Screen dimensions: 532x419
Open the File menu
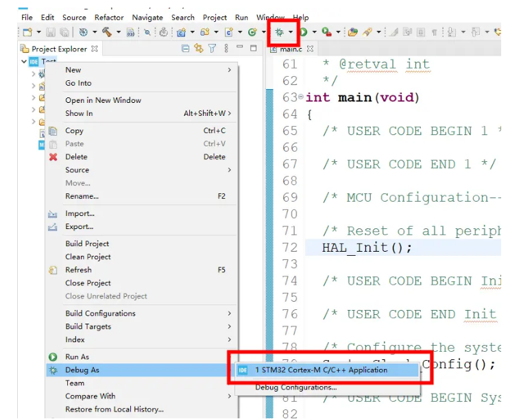tap(27, 17)
